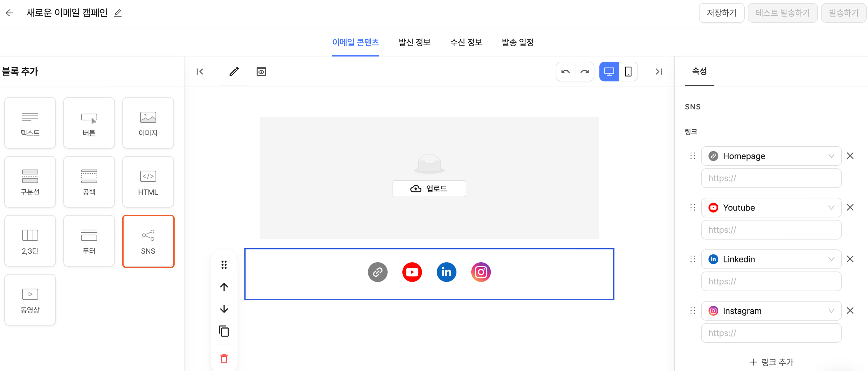The width and height of the screenshot is (868, 371).
Task: Collapse the left block panel
Action: (x=200, y=72)
